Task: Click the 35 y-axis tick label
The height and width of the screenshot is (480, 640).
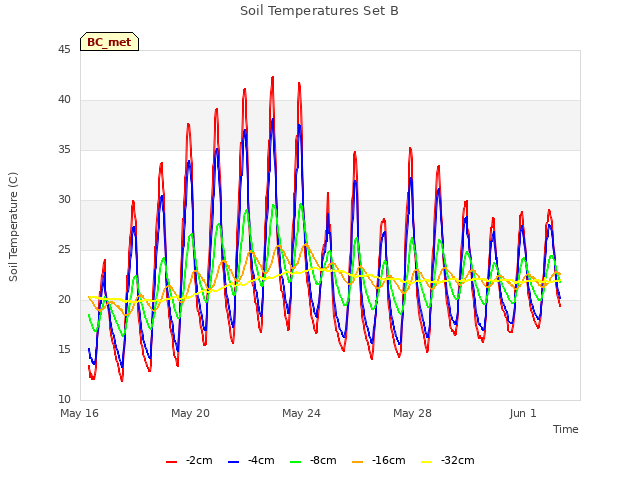Action: tap(64, 150)
